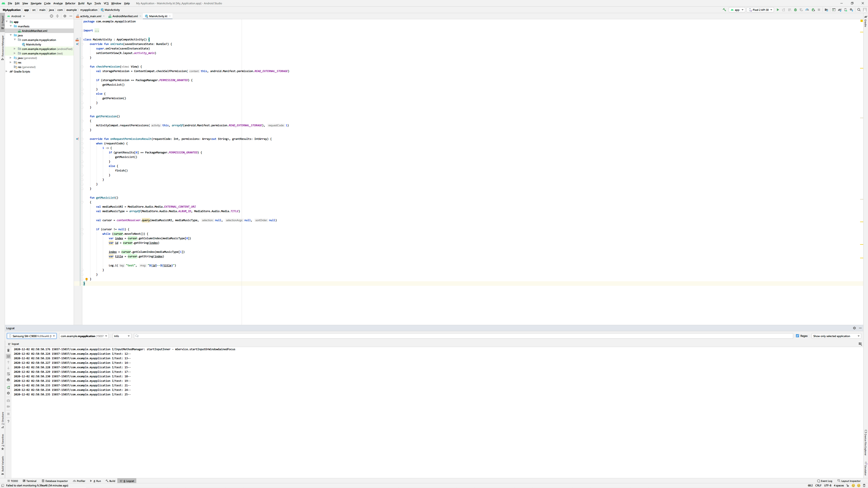Open the Terminal tool window button
This screenshot has height=488, width=868.
(30, 481)
